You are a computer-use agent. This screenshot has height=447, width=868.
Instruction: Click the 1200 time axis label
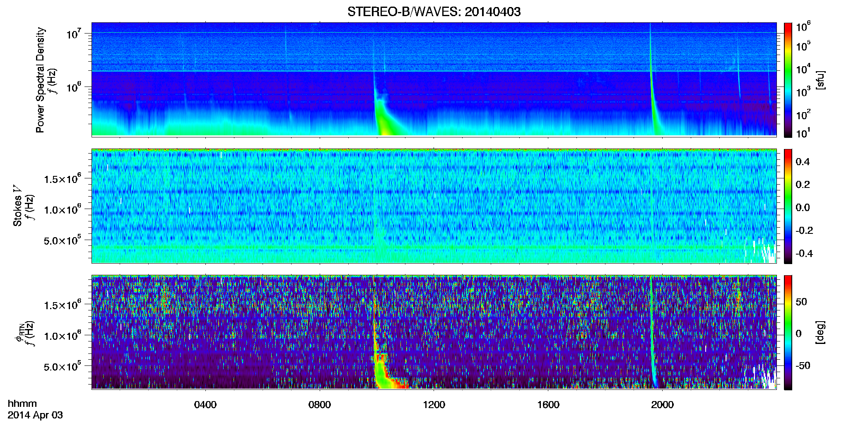(434, 404)
